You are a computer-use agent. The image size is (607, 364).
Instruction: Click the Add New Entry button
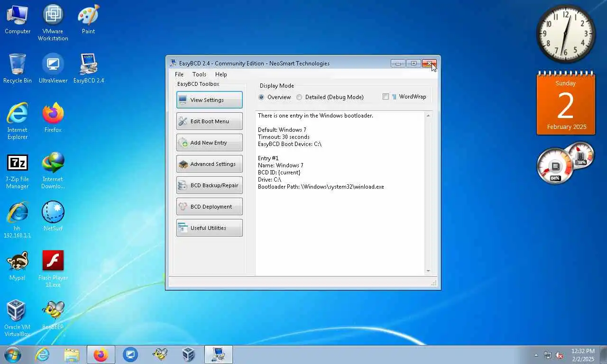[209, 143]
